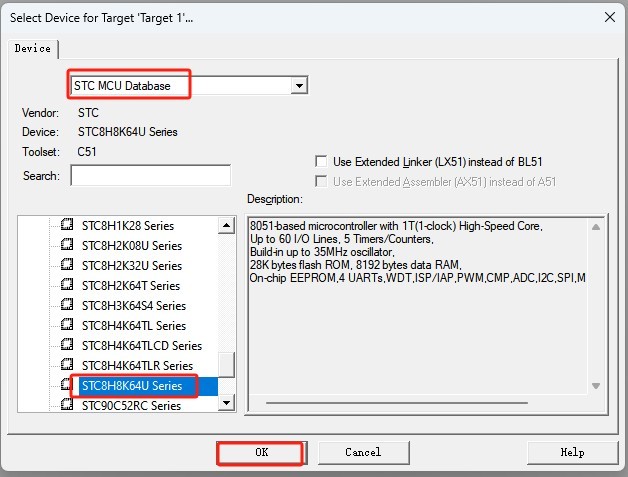This screenshot has width=628, height=477.
Task: Click chip icon beside STC8H2K32U Series
Action: [67, 265]
